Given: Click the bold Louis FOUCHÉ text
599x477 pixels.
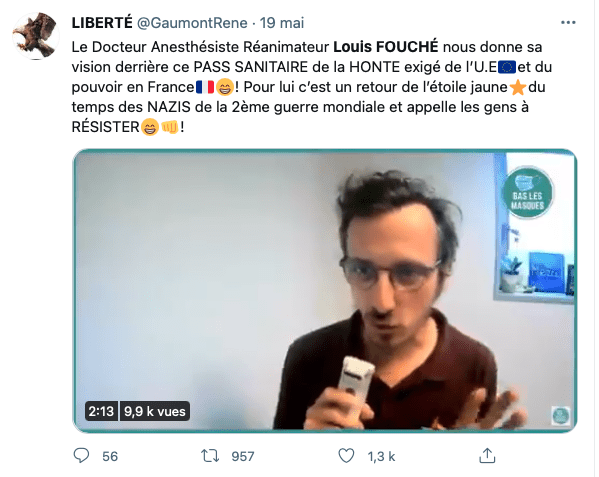Looking at the screenshot, I should 386,47.
